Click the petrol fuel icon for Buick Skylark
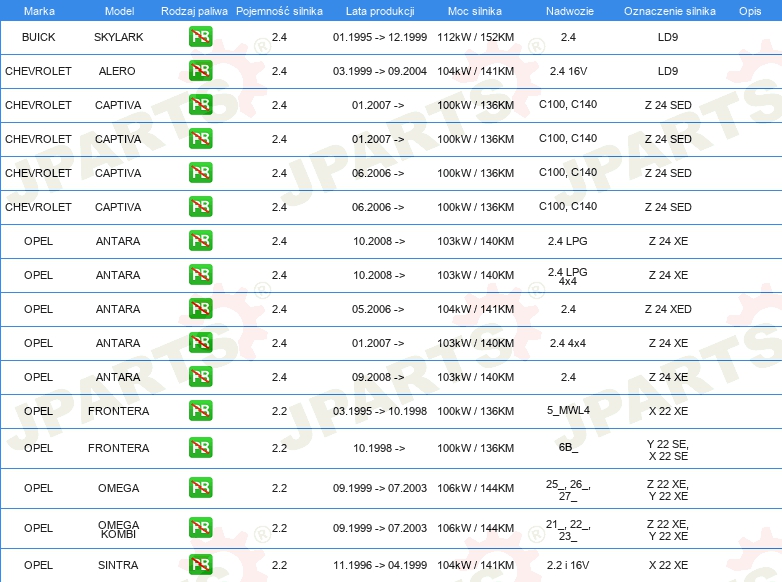Screen dimensions: 782x582 (200, 37)
